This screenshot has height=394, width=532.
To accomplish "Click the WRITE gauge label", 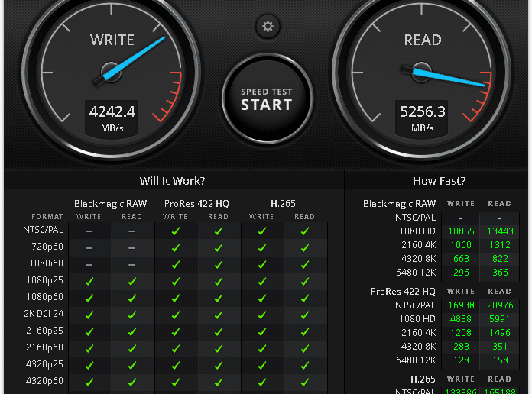I will coord(112,40).
